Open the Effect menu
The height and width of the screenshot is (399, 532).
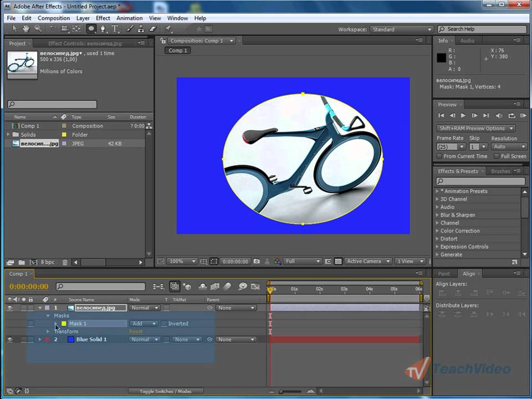click(103, 18)
